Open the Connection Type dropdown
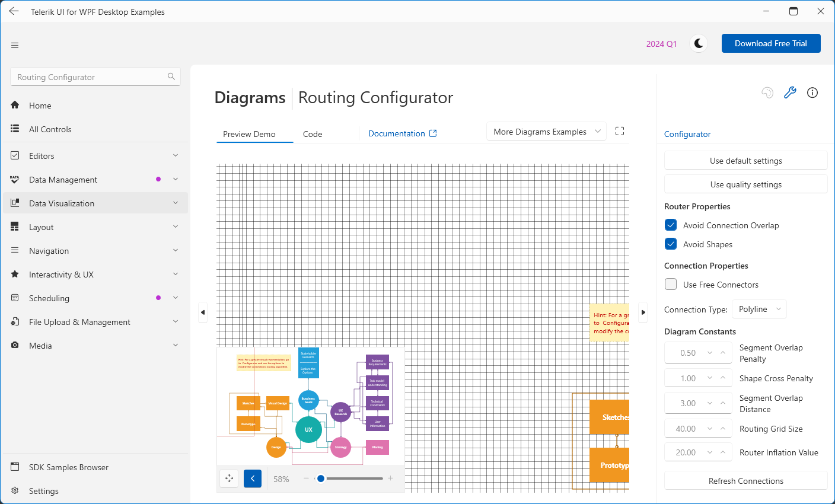This screenshot has width=835, height=504. click(x=759, y=309)
